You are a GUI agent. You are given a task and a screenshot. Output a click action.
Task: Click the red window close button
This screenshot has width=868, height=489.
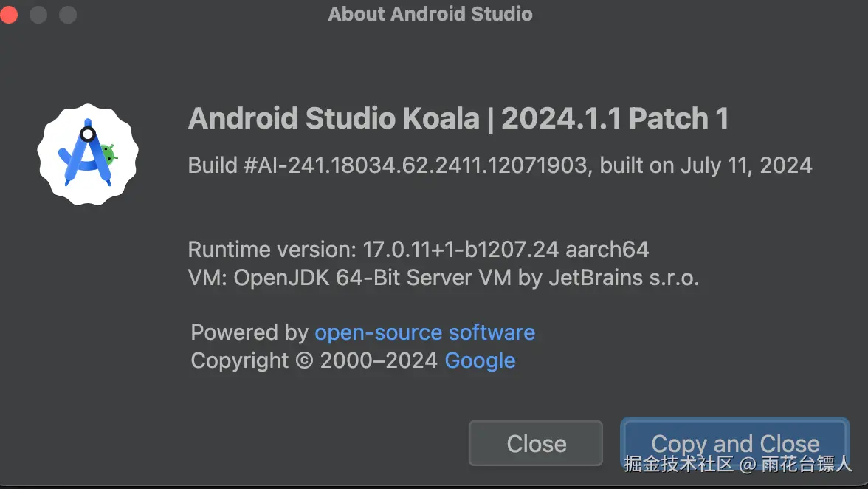tap(9, 14)
